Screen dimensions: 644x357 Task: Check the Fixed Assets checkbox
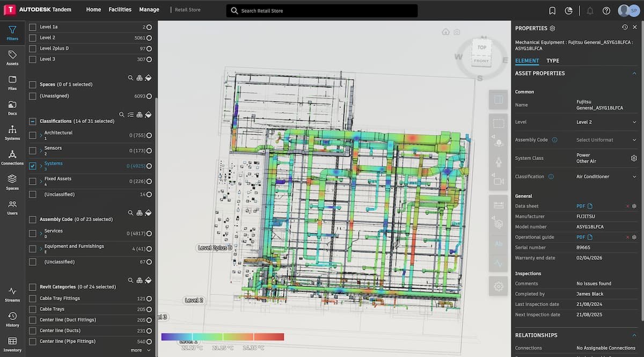(33, 181)
